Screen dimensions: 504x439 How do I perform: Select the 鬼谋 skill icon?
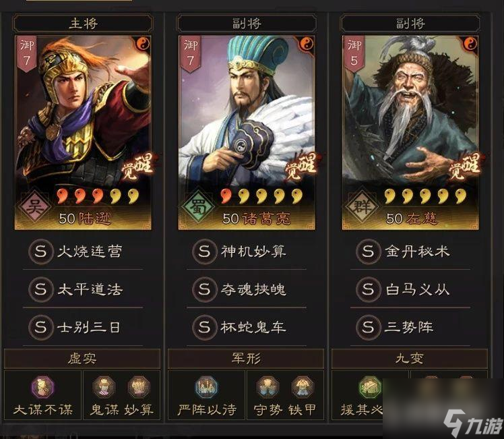(104, 387)
